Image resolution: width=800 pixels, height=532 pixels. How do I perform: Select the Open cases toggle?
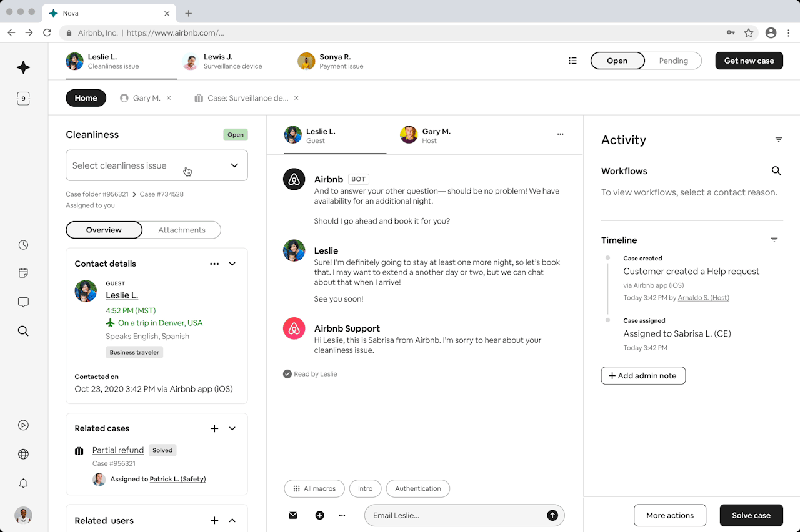coord(617,61)
